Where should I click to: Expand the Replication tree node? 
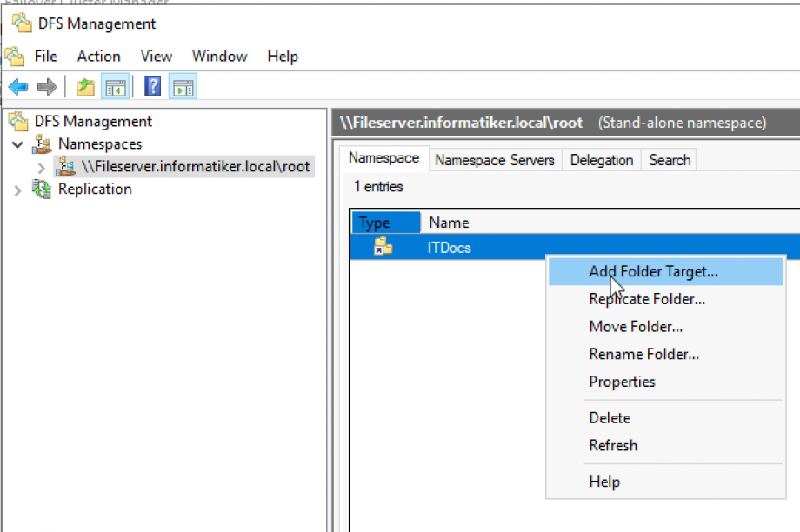(18, 190)
